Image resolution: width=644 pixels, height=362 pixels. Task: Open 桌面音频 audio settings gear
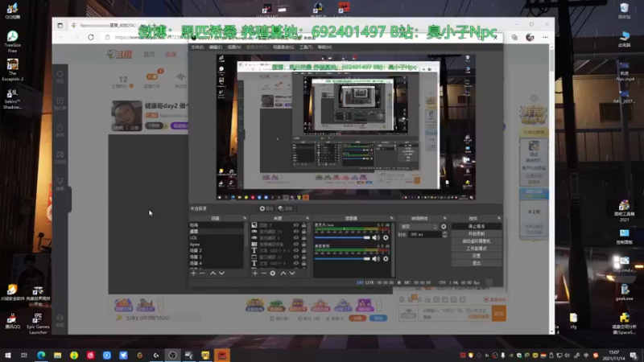pos(386,259)
